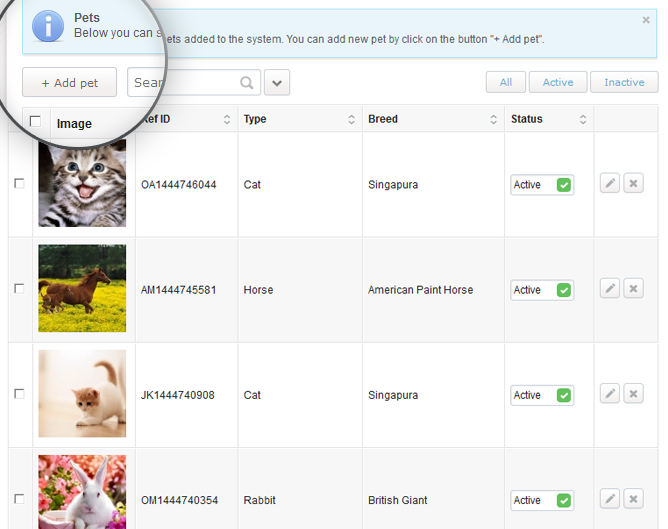Sort table by Ref ID column

point(227,119)
